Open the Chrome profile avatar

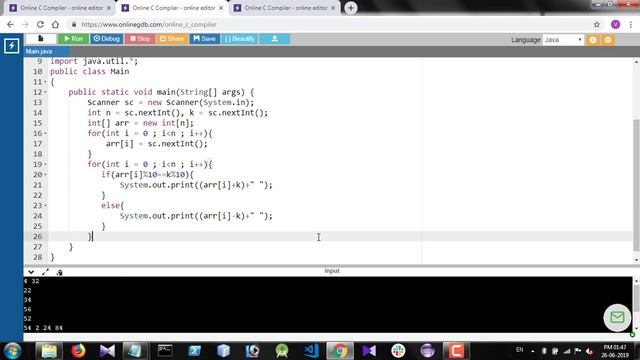click(x=616, y=24)
